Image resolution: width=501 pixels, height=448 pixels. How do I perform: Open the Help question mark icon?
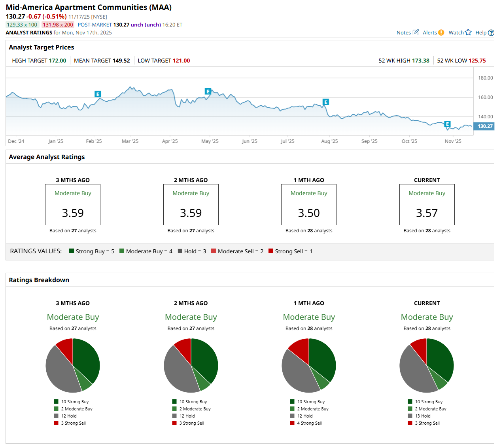click(491, 33)
